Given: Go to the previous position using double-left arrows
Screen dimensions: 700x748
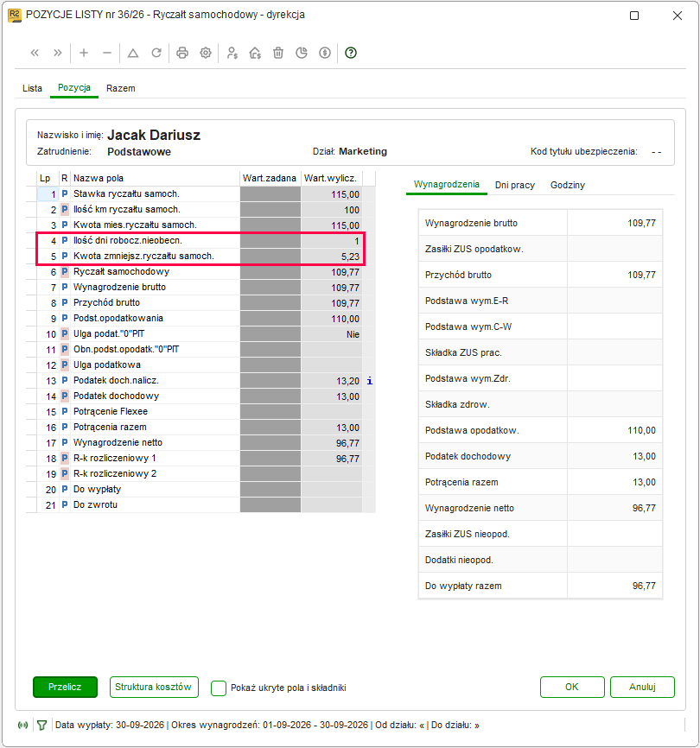Looking at the screenshot, I should [35, 53].
